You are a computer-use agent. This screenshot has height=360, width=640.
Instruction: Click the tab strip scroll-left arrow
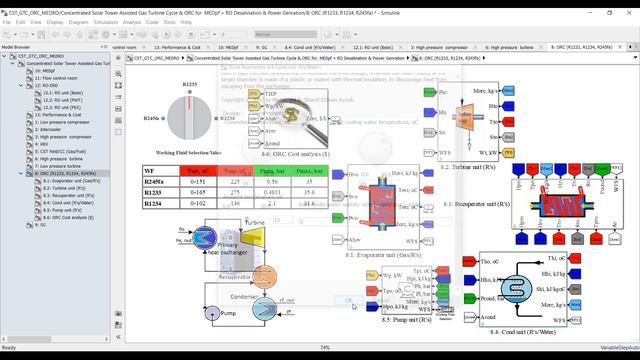tap(631, 47)
